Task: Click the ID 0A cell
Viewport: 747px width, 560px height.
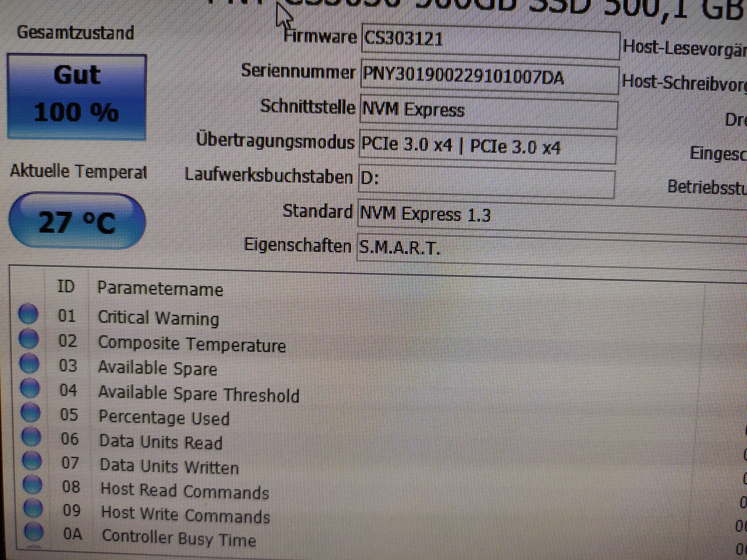Action: [x=72, y=534]
